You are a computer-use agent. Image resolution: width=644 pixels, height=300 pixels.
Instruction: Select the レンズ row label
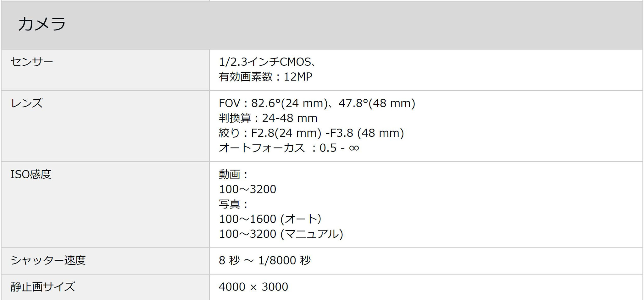tap(26, 103)
